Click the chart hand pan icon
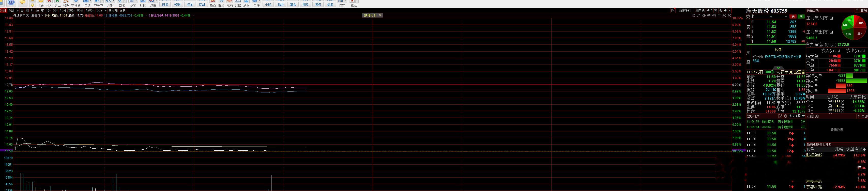This screenshot has height=191, width=868. point(714,15)
